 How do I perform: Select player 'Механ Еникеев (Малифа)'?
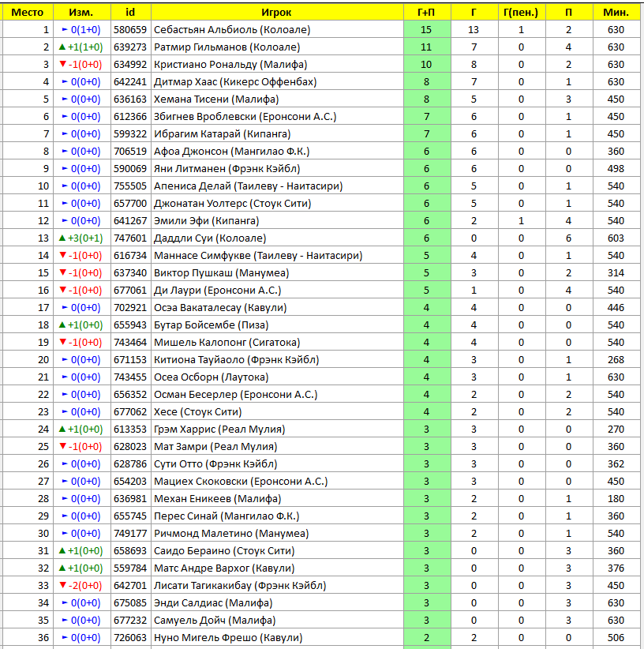(218, 499)
